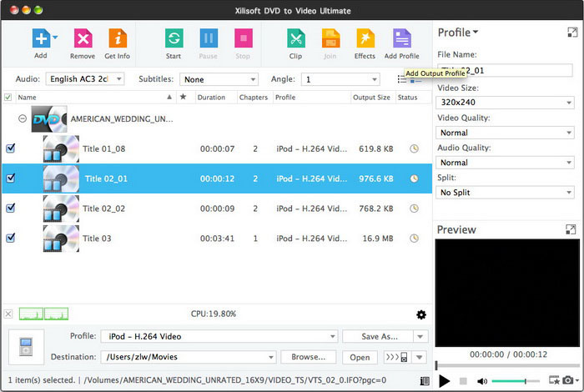Close the CPU usage graph panel
The width and height of the screenshot is (584, 392).
8,314
